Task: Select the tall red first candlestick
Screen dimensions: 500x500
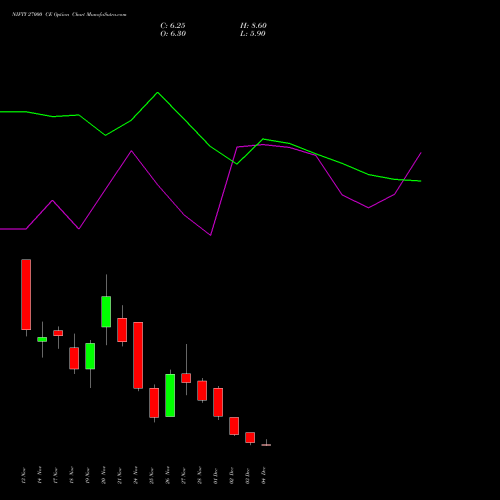Action: click(x=26, y=294)
